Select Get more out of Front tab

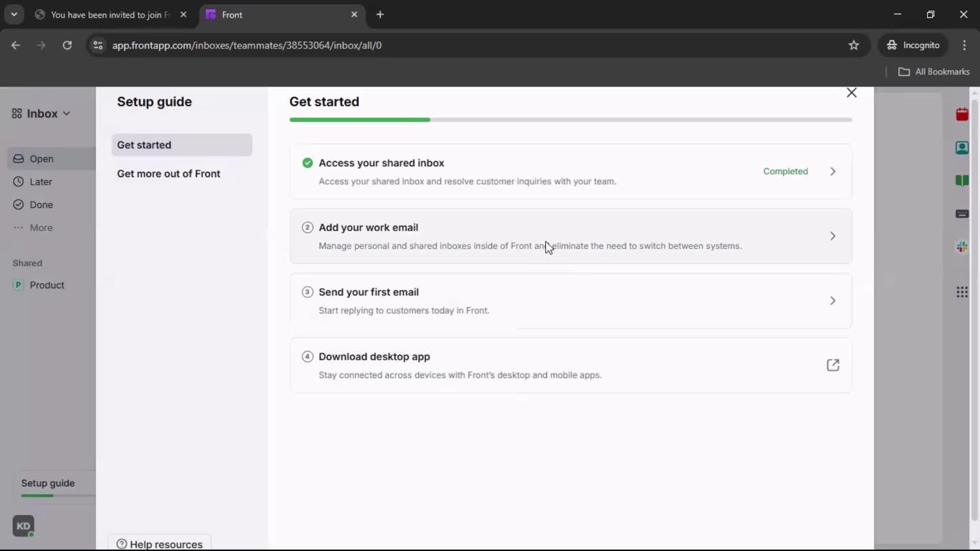(x=168, y=173)
